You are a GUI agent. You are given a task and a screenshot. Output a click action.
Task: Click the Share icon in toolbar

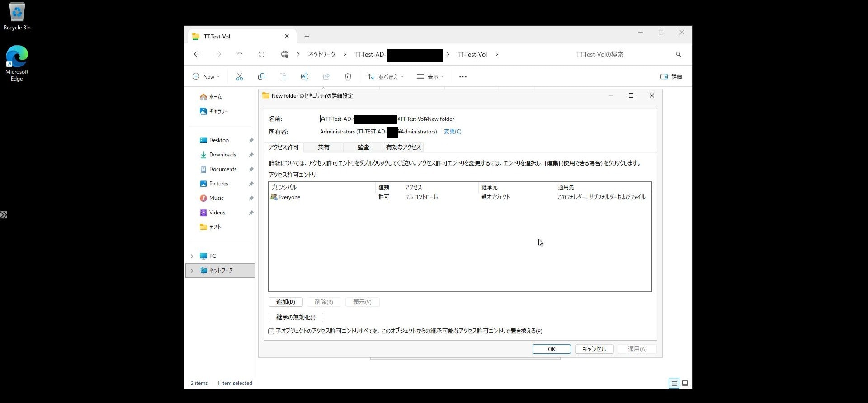tap(326, 76)
